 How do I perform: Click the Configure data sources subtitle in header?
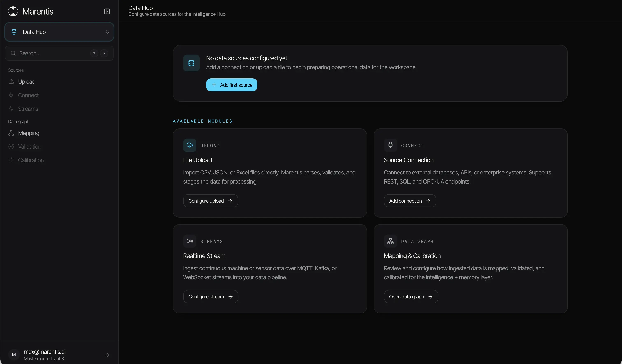pos(177,14)
